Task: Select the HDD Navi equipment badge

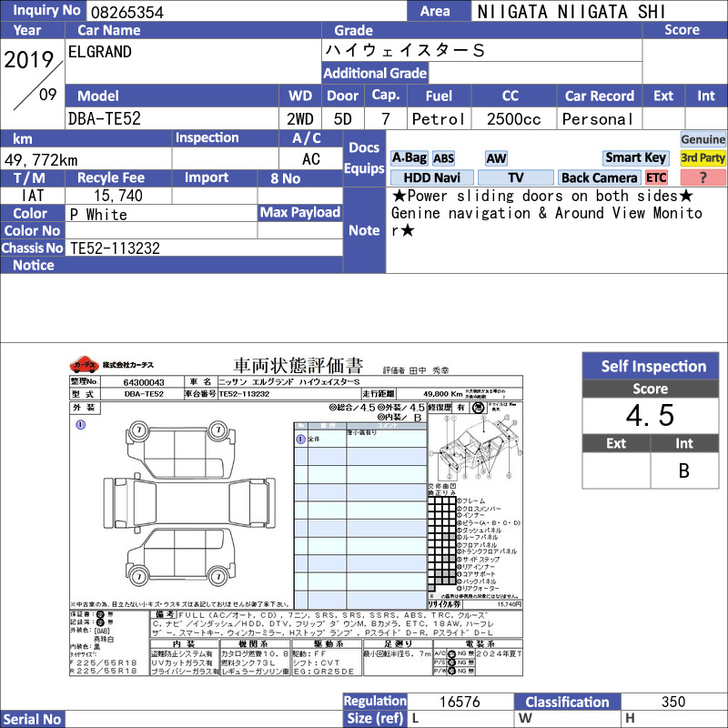Action: 431,178
